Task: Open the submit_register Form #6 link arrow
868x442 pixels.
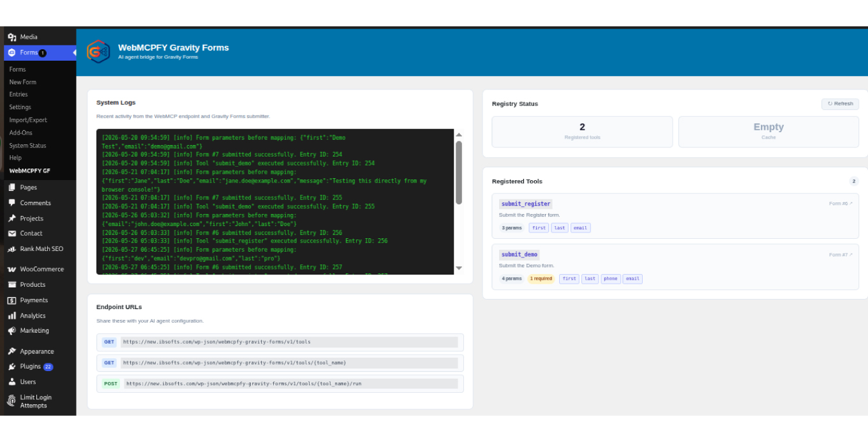Action: [851, 204]
